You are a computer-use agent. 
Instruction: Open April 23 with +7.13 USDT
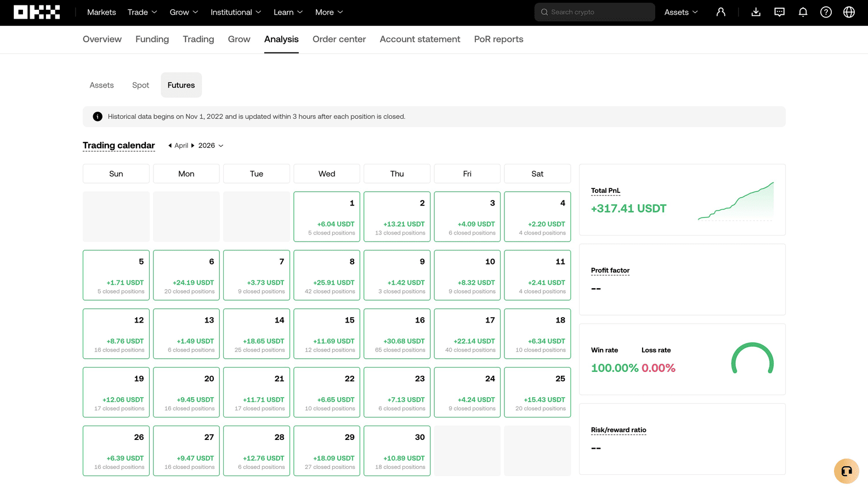pyautogui.click(x=397, y=392)
